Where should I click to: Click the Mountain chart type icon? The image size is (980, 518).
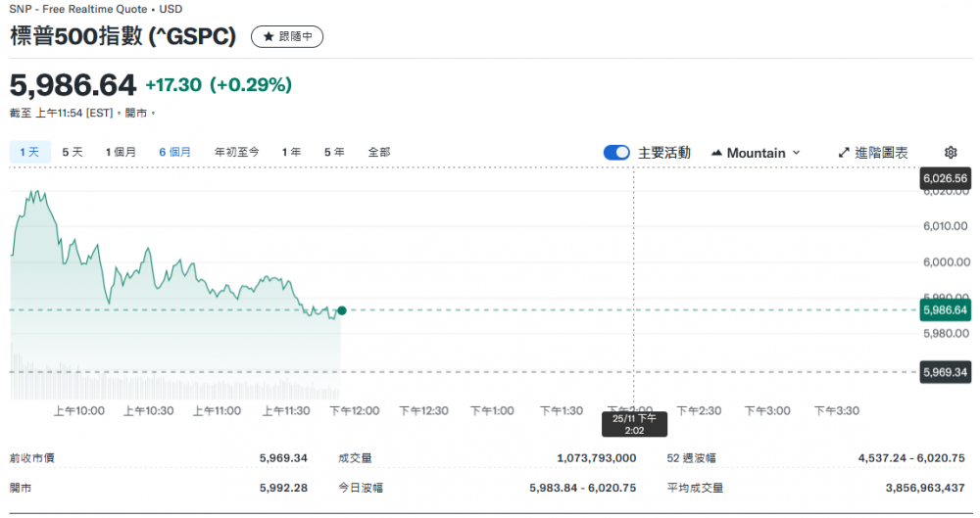pyautogui.click(x=716, y=153)
